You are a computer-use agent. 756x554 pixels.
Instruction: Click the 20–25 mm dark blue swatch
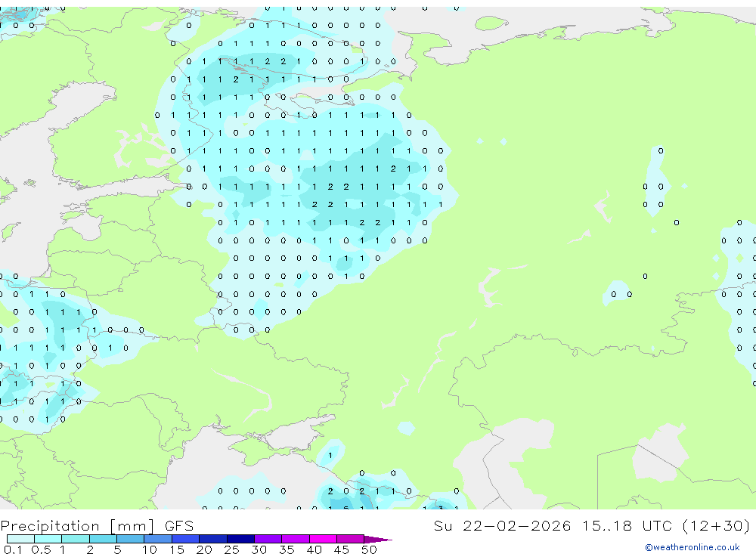(213, 539)
